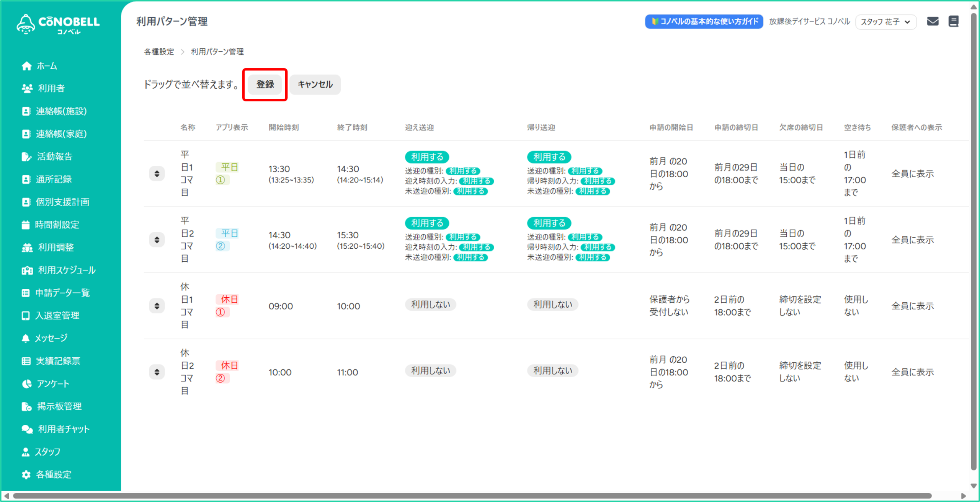Screen dimensions: 980x502
Task: Click the envelope mail icon
Action: click(x=933, y=21)
